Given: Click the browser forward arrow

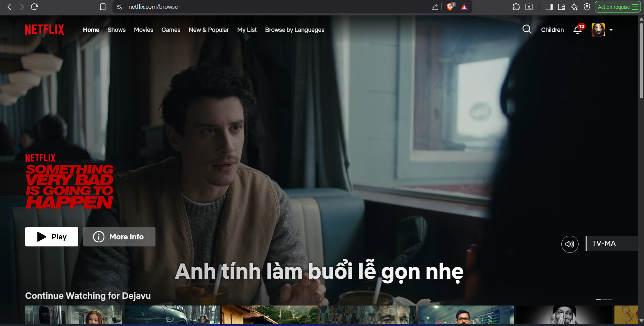Looking at the screenshot, I should coord(22,7).
